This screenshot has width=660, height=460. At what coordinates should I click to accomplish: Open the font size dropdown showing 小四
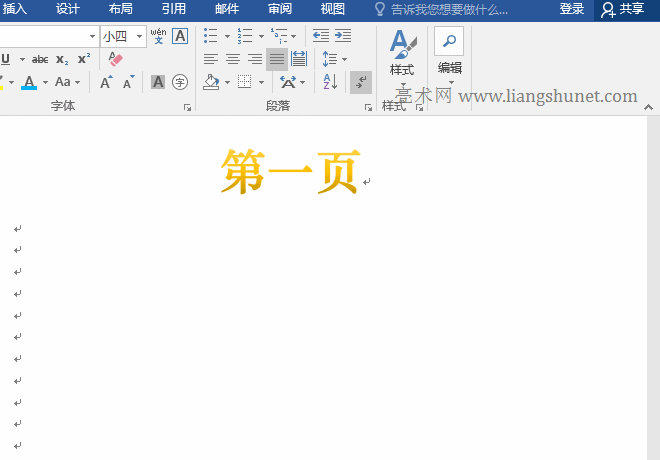point(123,37)
